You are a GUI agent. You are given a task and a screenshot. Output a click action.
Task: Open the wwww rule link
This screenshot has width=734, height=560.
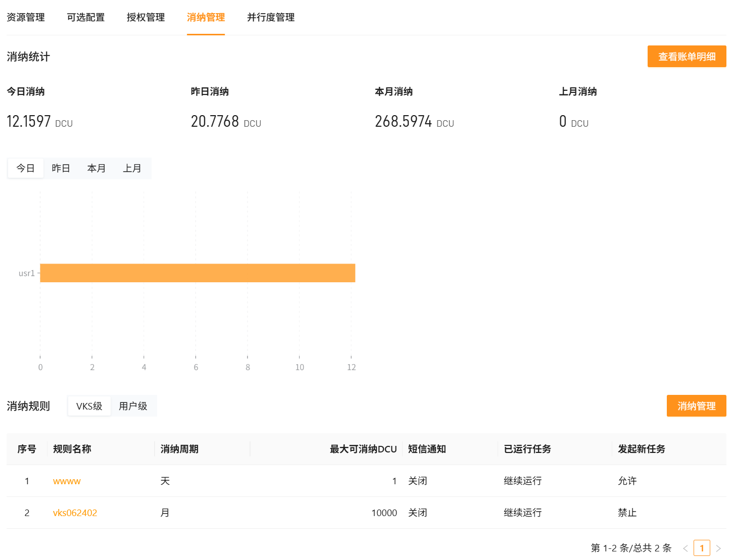67,481
